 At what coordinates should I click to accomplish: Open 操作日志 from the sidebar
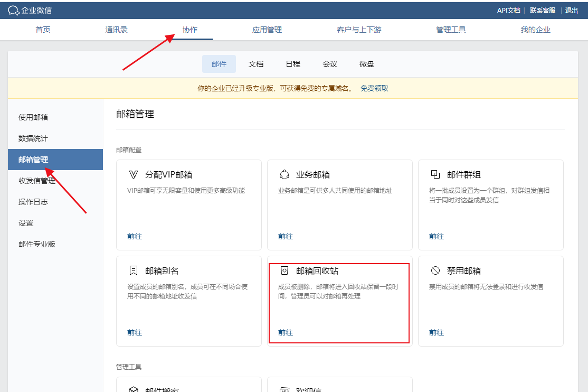33,202
